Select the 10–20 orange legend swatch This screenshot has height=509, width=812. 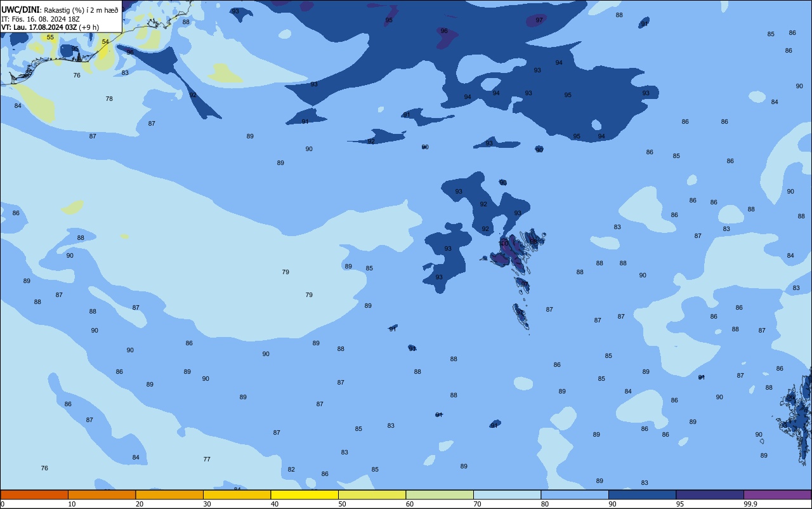click(101, 494)
